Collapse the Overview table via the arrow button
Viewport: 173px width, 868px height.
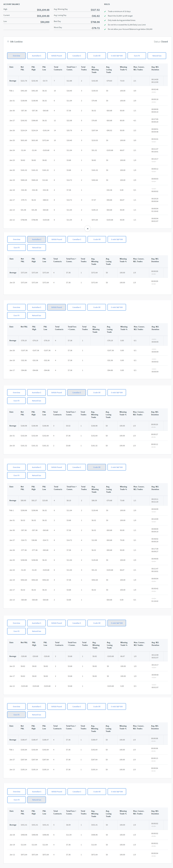[88, 228]
